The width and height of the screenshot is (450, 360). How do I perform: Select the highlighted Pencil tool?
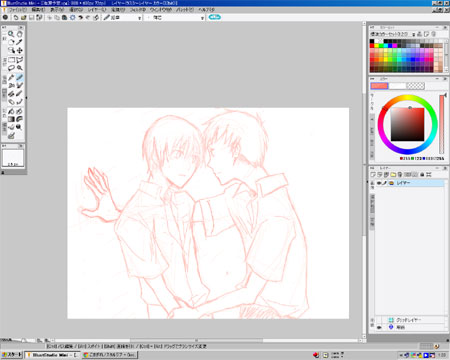(x=20, y=78)
